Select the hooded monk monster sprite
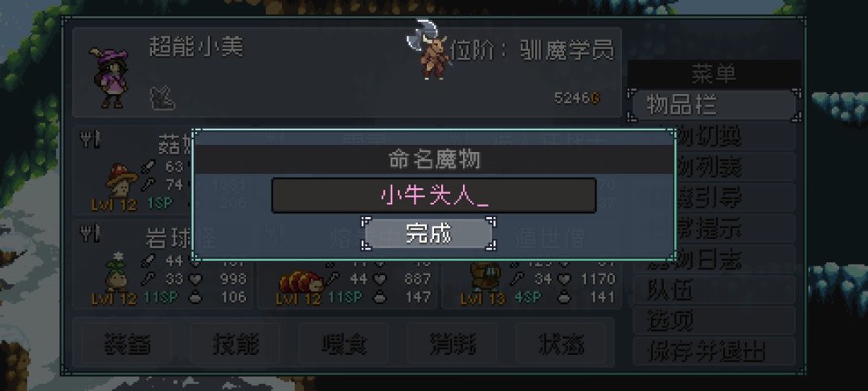Viewport: 868px width, 391px height. [486, 277]
